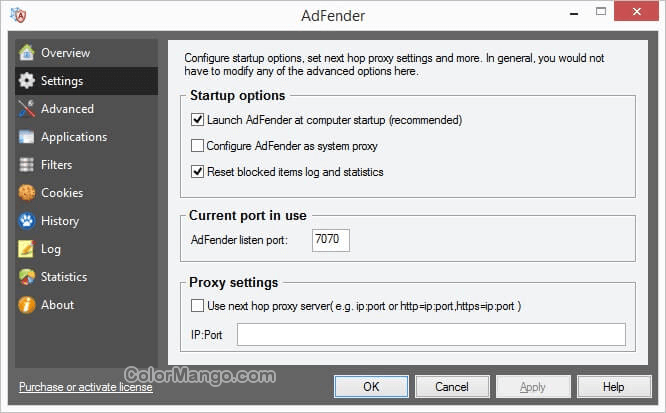666x413 pixels.
Task: Click the Help button
Action: (x=614, y=387)
